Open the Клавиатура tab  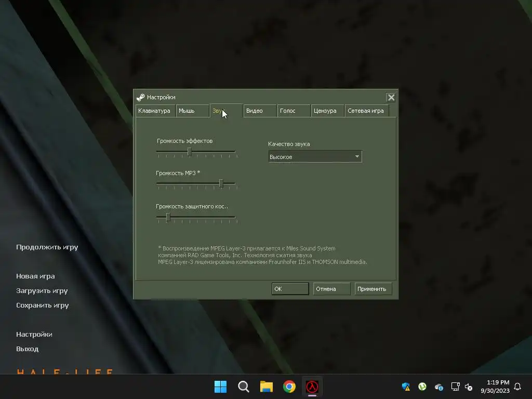tap(155, 111)
